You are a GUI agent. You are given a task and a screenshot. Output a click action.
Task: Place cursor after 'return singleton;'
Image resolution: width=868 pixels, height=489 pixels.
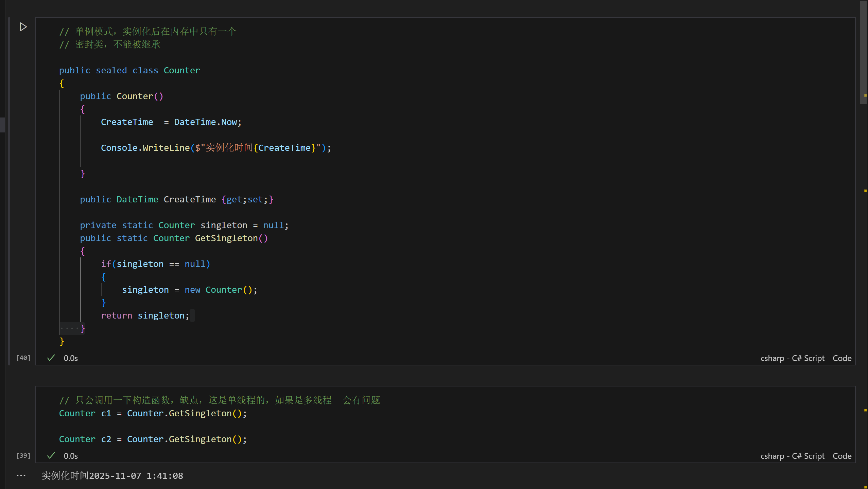coord(190,316)
